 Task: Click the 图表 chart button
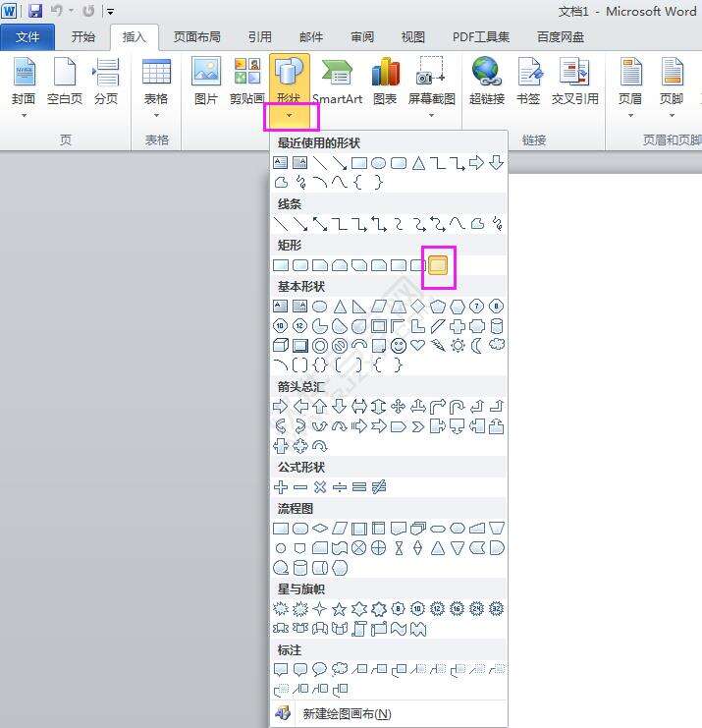385,82
